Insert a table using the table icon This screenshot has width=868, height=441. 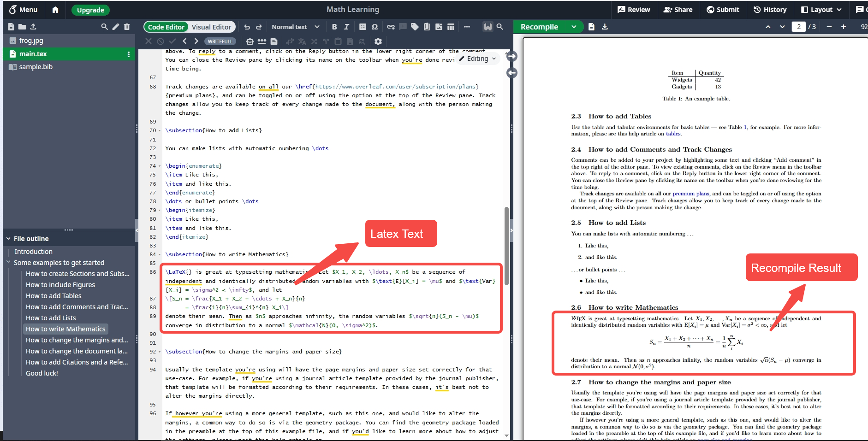[x=451, y=27]
